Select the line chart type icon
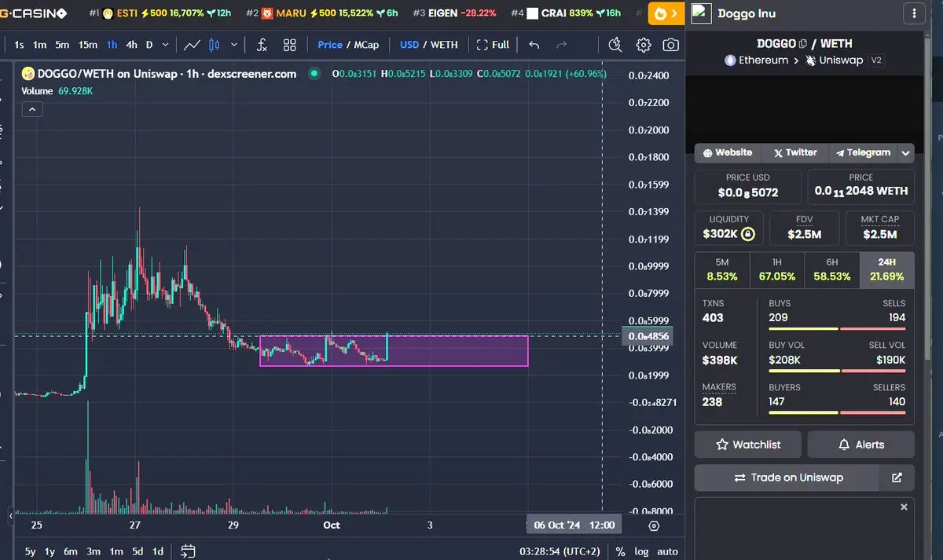Viewport: 943px width, 560px height. (x=192, y=45)
